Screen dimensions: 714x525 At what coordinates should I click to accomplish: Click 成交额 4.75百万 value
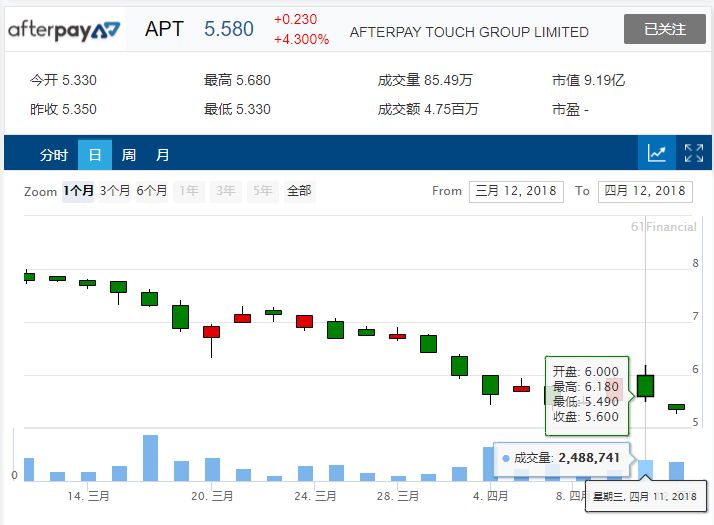click(x=428, y=109)
